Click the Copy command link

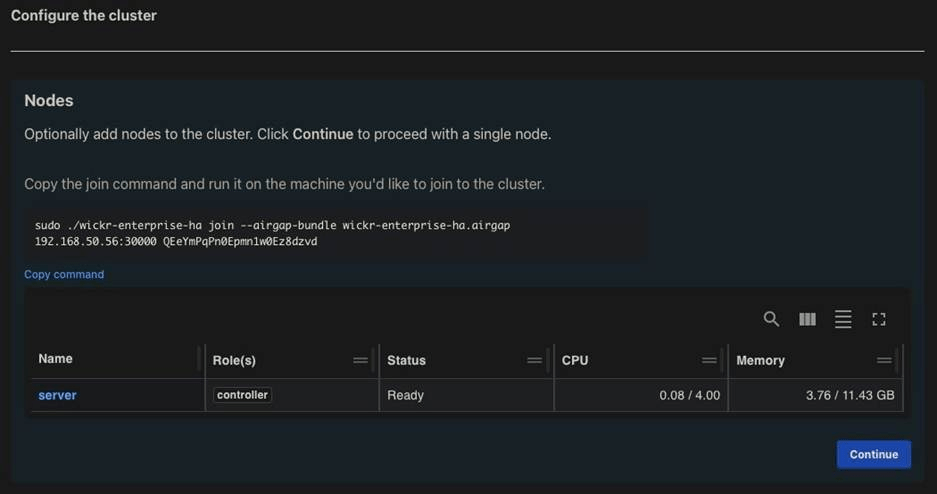point(64,274)
